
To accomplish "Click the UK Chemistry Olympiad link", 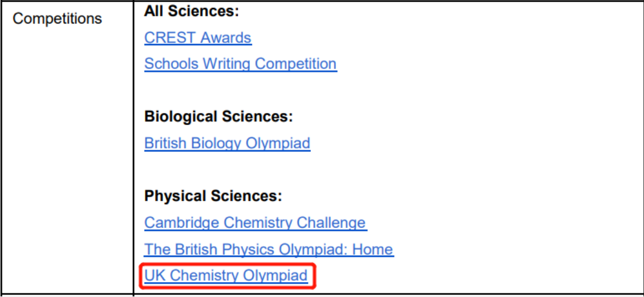I will pos(226,275).
